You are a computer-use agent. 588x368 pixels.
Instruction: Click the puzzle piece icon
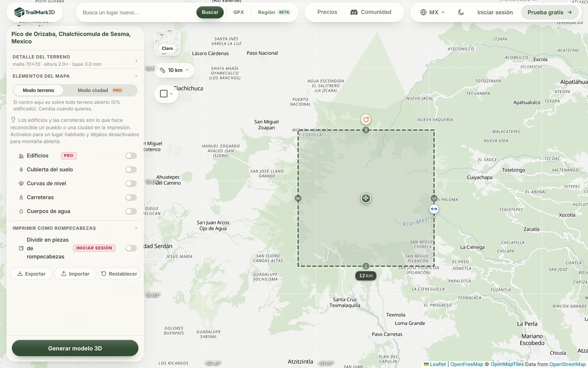pos(21,248)
